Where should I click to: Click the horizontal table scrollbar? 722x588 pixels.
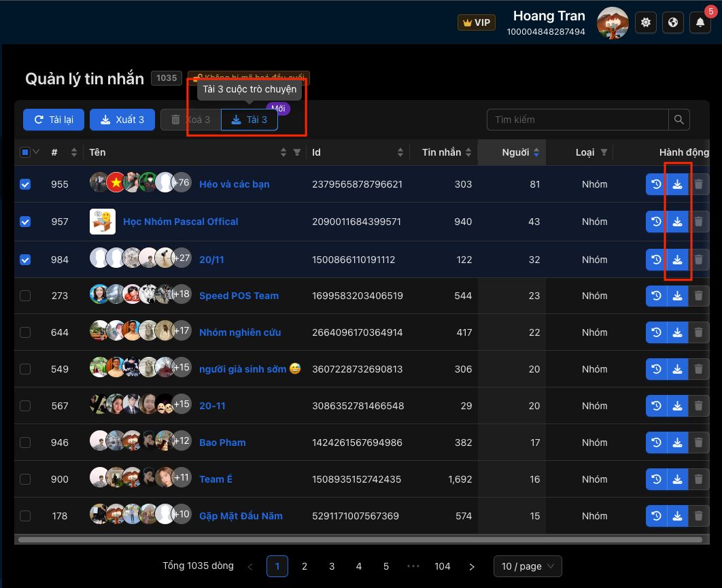click(x=360, y=540)
